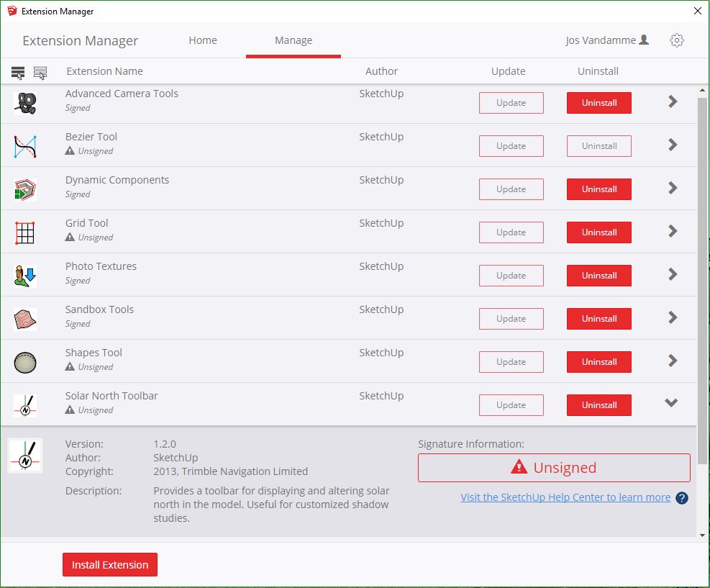Click the Sandbox Tools terrain icon
This screenshot has width=710, height=588.
[25, 319]
